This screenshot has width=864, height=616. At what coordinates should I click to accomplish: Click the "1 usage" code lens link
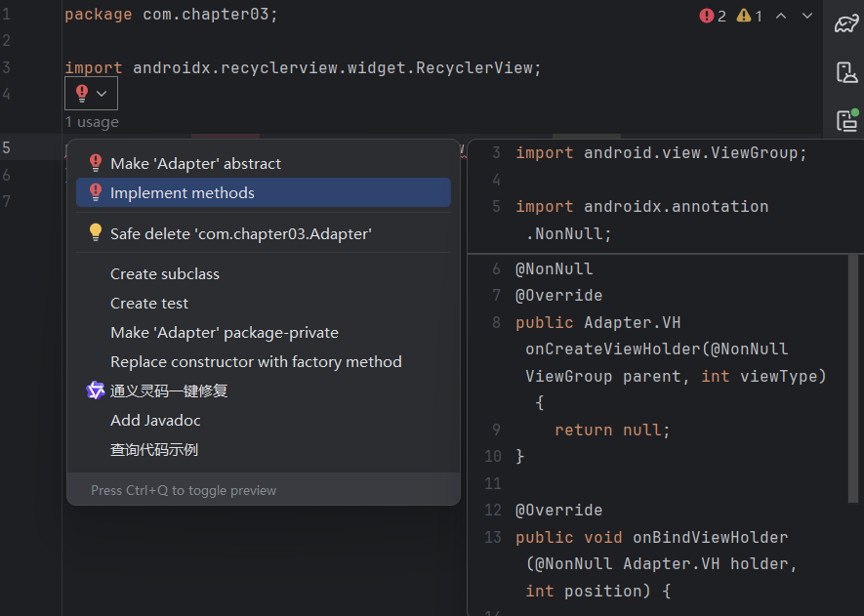(92, 122)
